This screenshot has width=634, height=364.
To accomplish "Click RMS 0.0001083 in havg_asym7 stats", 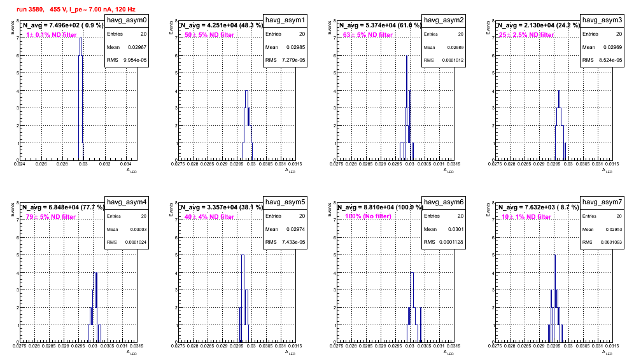I will 602,242.
